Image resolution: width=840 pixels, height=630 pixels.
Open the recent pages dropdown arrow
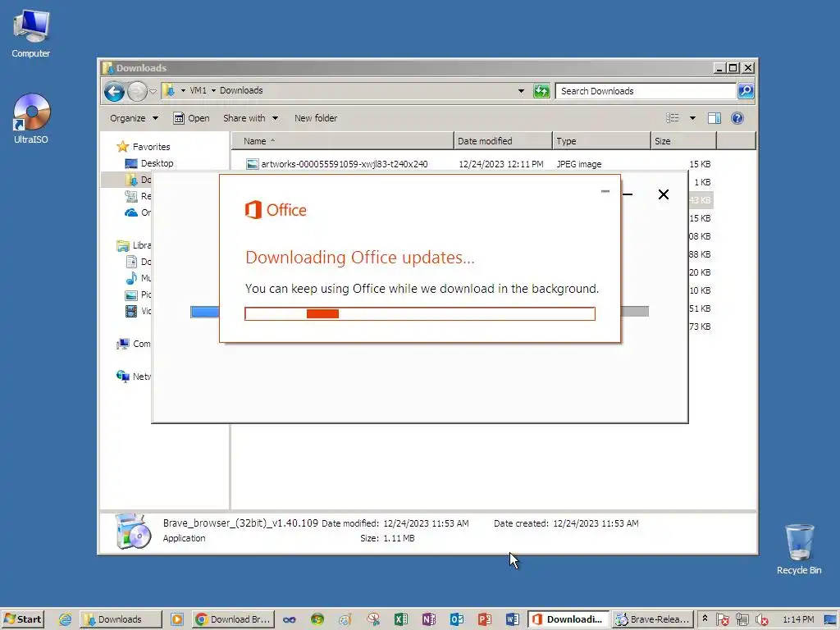tap(153, 92)
